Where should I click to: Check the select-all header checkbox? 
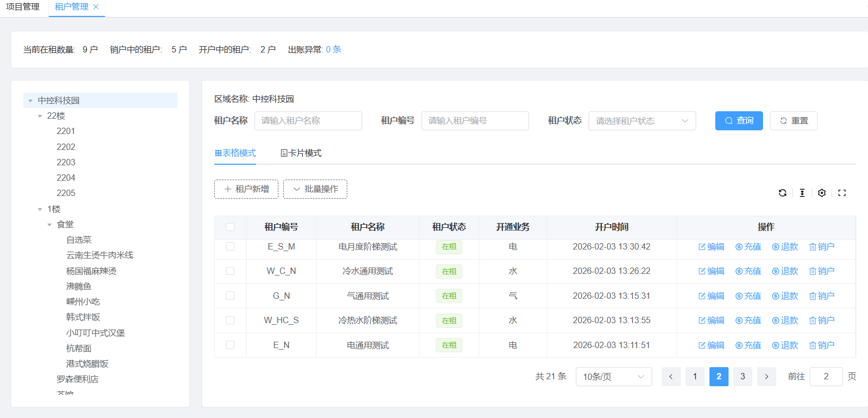(230, 227)
